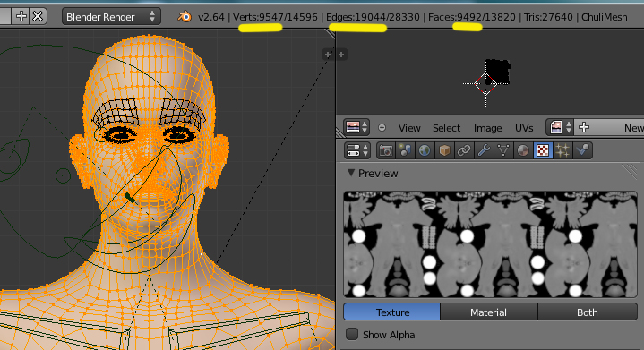
Task: Open the Image menu
Action: [x=487, y=128]
